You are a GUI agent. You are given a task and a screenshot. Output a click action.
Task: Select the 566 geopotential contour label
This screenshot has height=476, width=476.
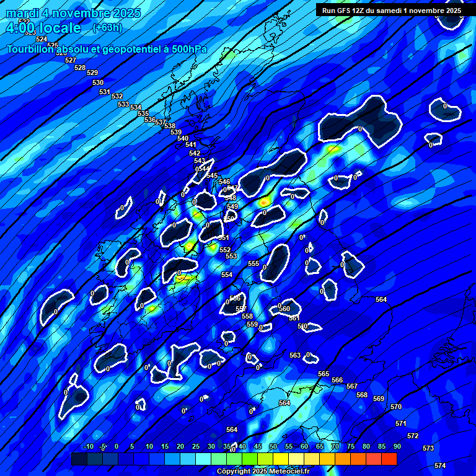pos(337,380)
